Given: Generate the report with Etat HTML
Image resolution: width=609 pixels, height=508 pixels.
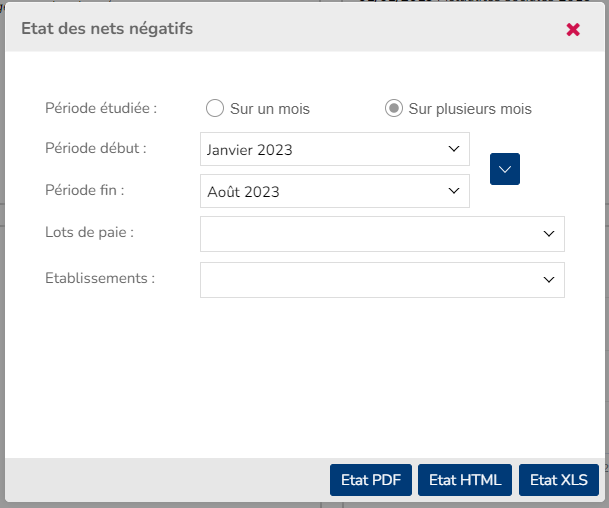Looking at the screenshot, I should 465,480.
